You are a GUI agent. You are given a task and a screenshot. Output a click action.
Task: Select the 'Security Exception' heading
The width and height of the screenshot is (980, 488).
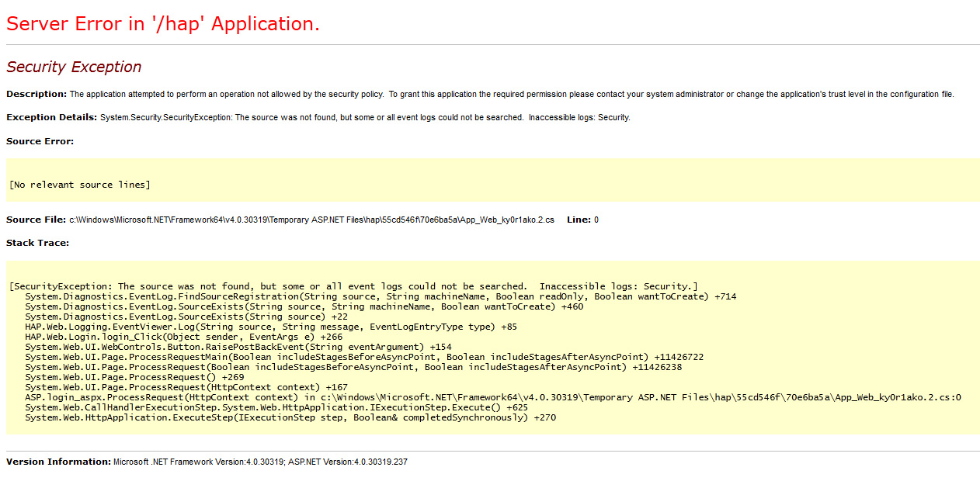point(74,67)
